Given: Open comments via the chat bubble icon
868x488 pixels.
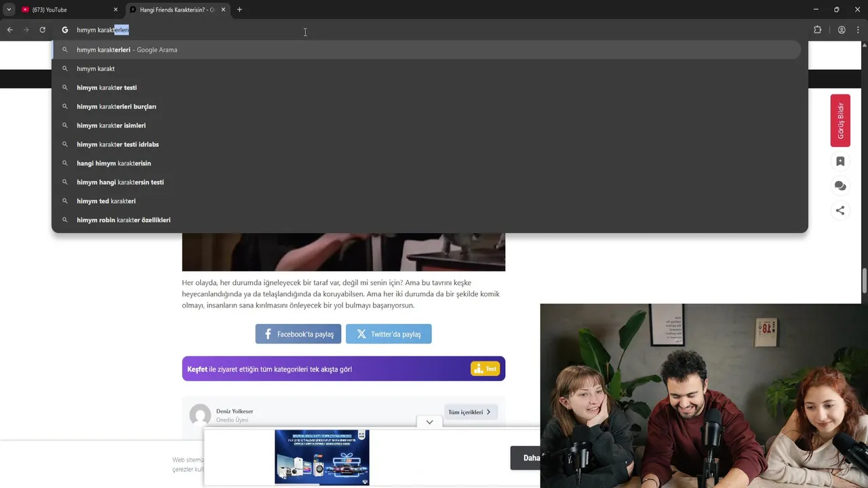Looking at the screenshot, I should [x=840, y=186].
